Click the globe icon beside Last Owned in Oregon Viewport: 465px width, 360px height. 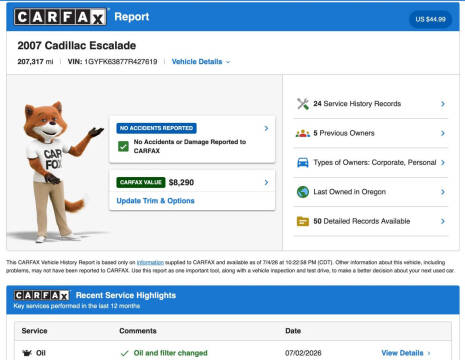pyautogui.click(x=303, y=192)
